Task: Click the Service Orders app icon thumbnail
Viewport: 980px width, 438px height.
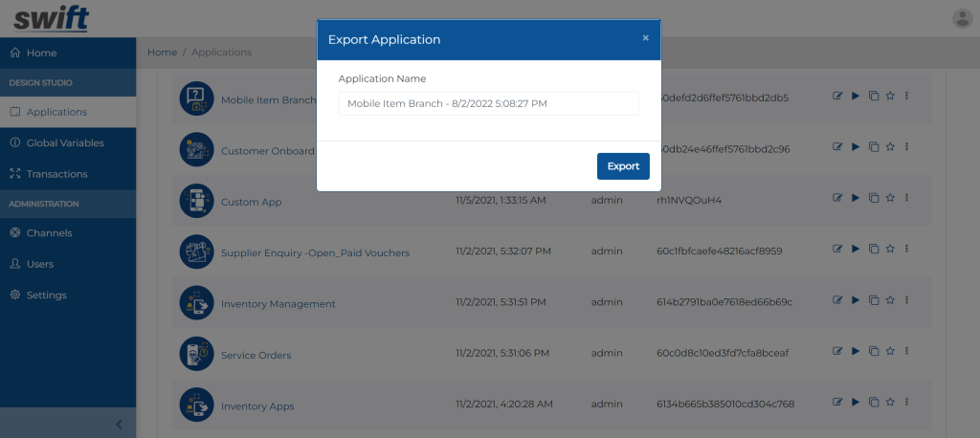Action: coord(196,354)
